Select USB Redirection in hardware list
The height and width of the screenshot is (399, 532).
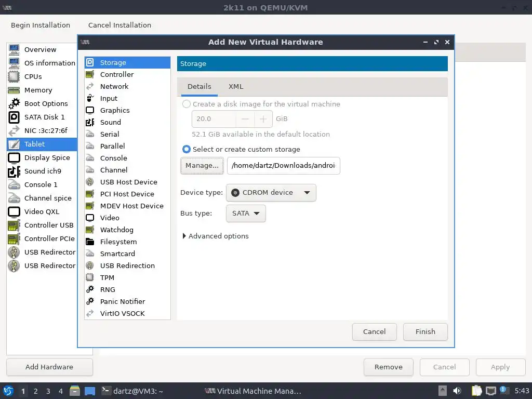(127, 265)
